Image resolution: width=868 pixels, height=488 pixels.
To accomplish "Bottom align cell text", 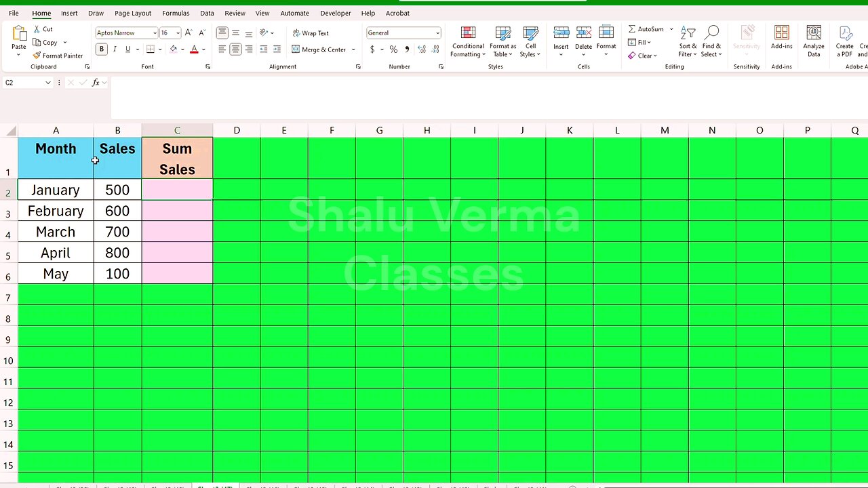I will [x=249, y=33].
